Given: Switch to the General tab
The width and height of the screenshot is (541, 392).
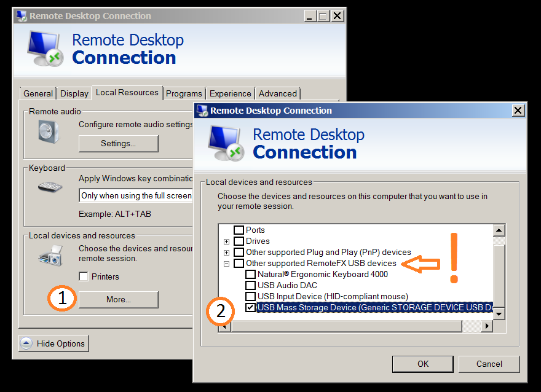Looking at the screenshot, I should 38,93.
